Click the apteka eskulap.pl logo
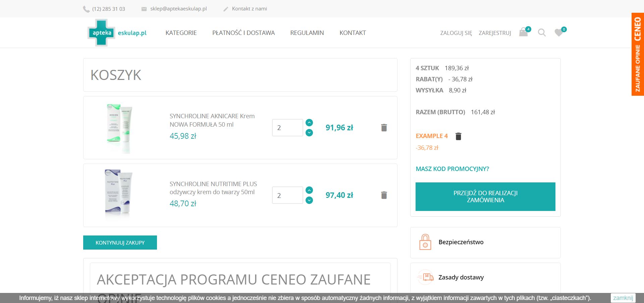Viewport: 644px width, 303px height. (117, 33)
